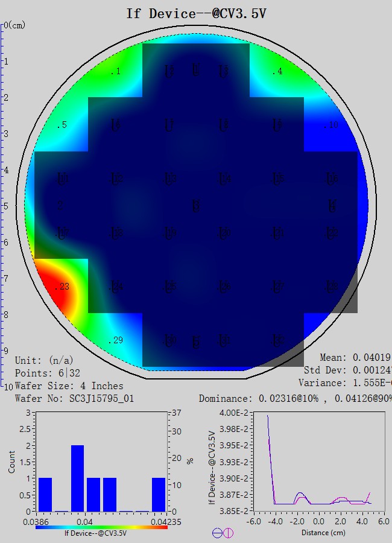Click the magenta vertical cross-section circle icon
The image size is (392, 543).
(228, 533)
